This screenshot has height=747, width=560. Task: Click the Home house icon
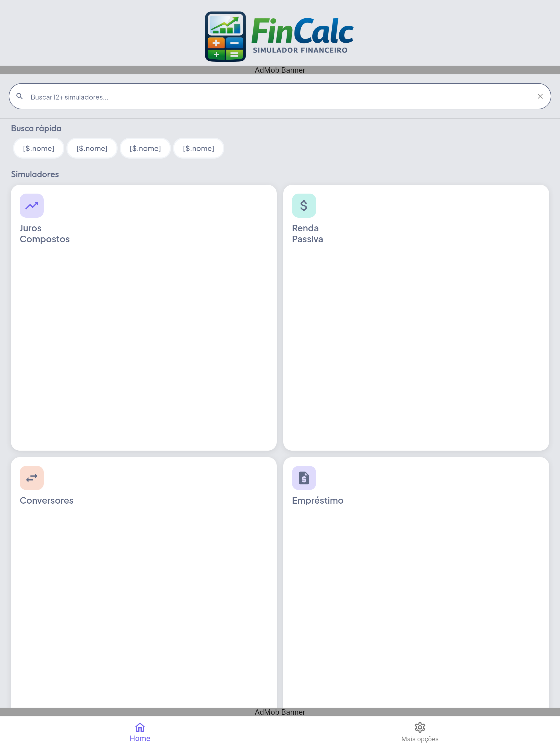[x=140, y=727]
